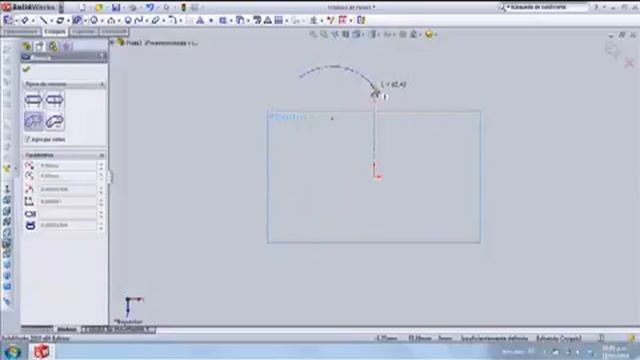
Task: Open the Arc tool dropdown arrow
Action: click(x=119, y=20)
